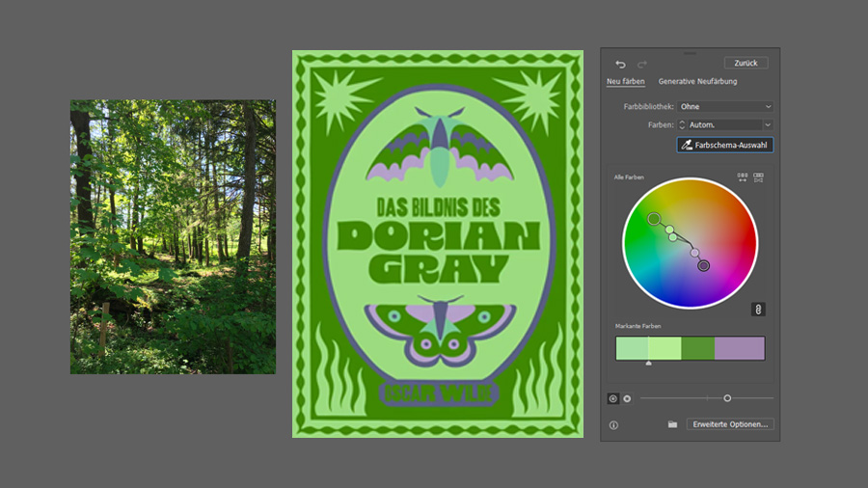Click the drag handle atop the recolor panel
This screenshot has width=868, height=488.
tap(690, 53)
